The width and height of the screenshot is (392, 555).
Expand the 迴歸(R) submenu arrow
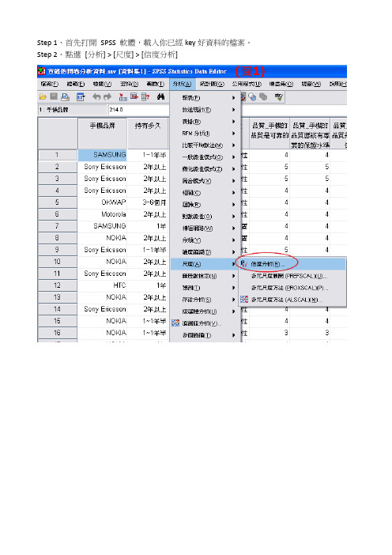point(233,205)
